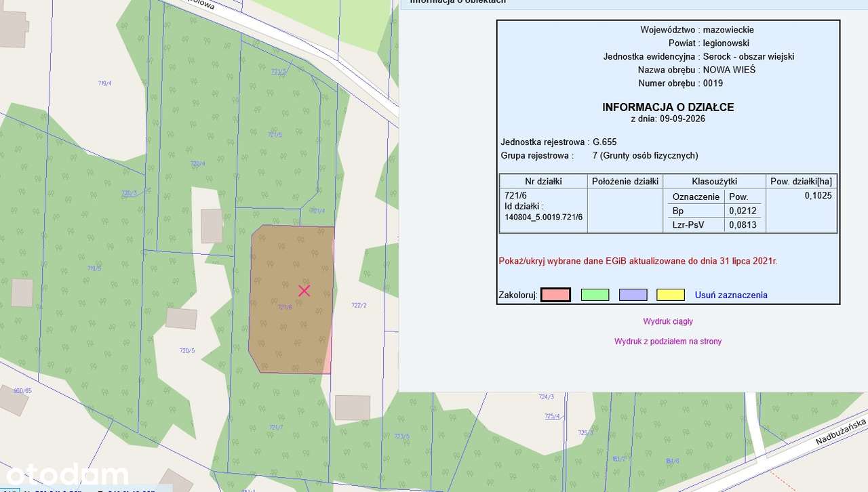
Task: Select parcel 724/3 on the map
Action: click(546, 396)
